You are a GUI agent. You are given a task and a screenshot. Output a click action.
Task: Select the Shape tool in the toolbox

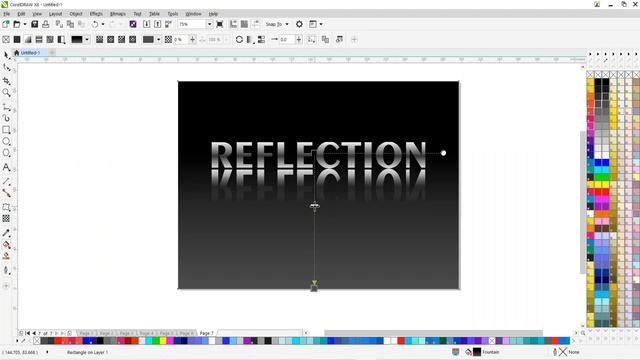(6, 67)
